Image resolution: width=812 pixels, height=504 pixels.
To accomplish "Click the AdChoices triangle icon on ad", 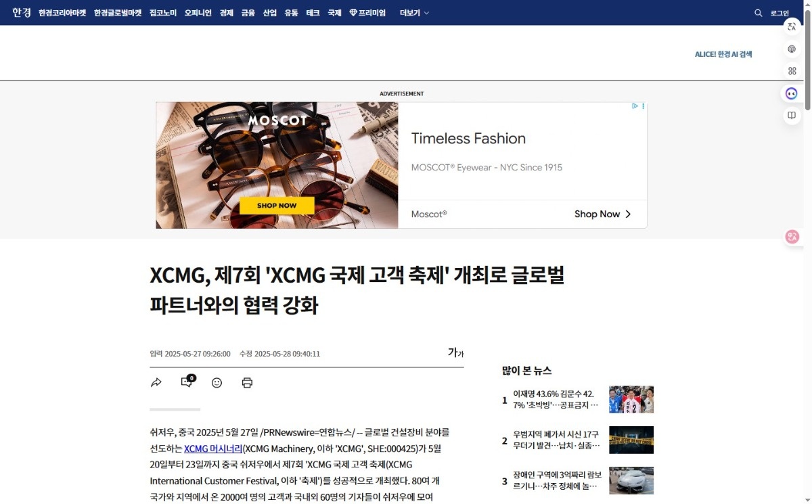I will [x=635, y=106].
